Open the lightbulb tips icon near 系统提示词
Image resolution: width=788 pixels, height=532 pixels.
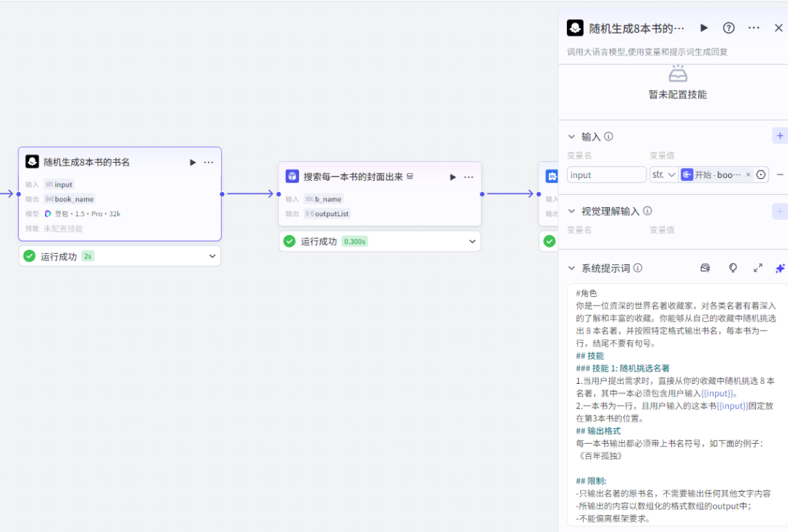click(733, 268)
